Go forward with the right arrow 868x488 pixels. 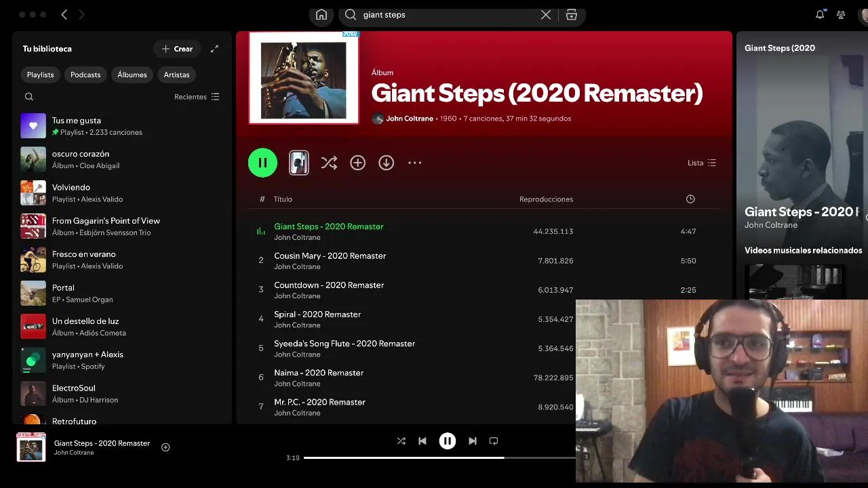pos(81,14)
